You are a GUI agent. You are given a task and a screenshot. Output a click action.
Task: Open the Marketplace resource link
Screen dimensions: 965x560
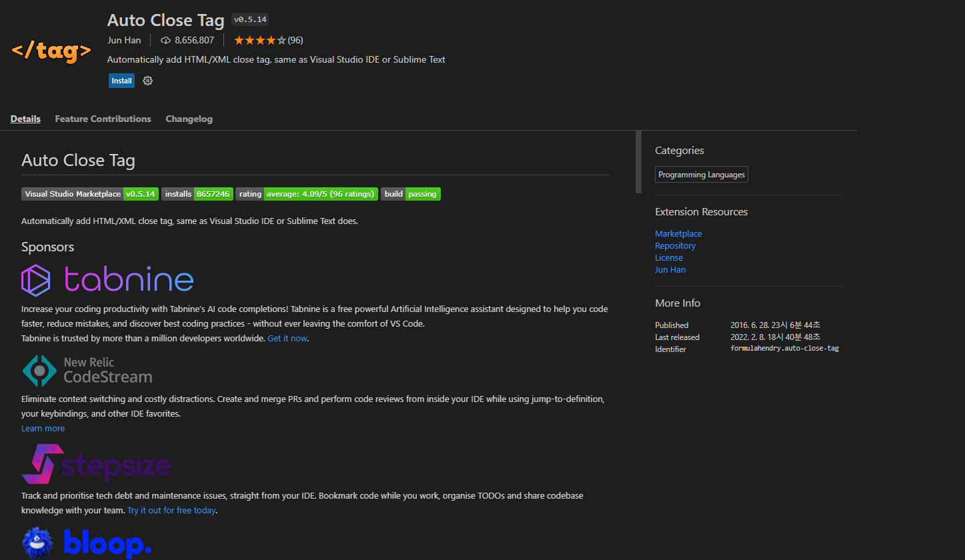(x=678, y=233)
